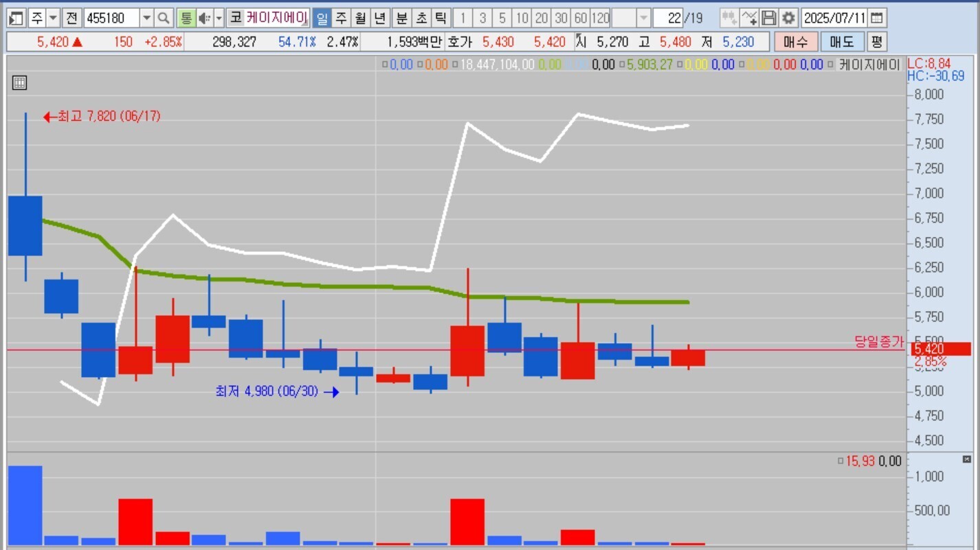Expand the stock code history dropdown
980x550 pixels.
click(147, 18)
